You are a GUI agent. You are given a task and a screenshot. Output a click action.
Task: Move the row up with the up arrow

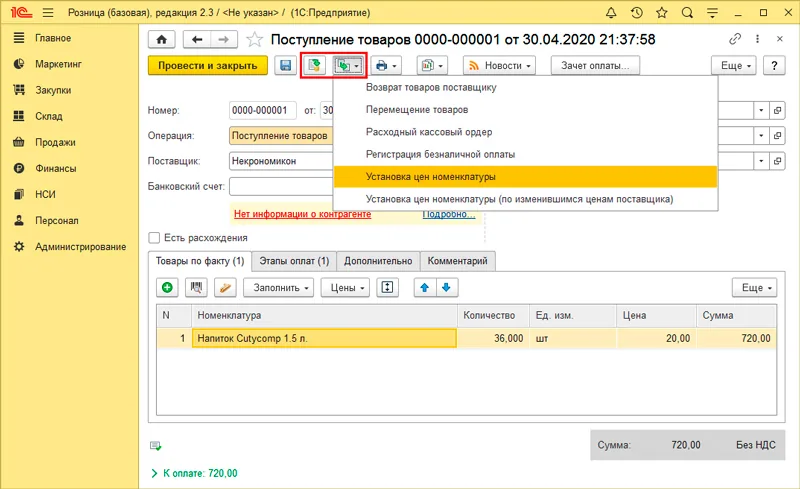pyautogui.click(x=425, y=287)
